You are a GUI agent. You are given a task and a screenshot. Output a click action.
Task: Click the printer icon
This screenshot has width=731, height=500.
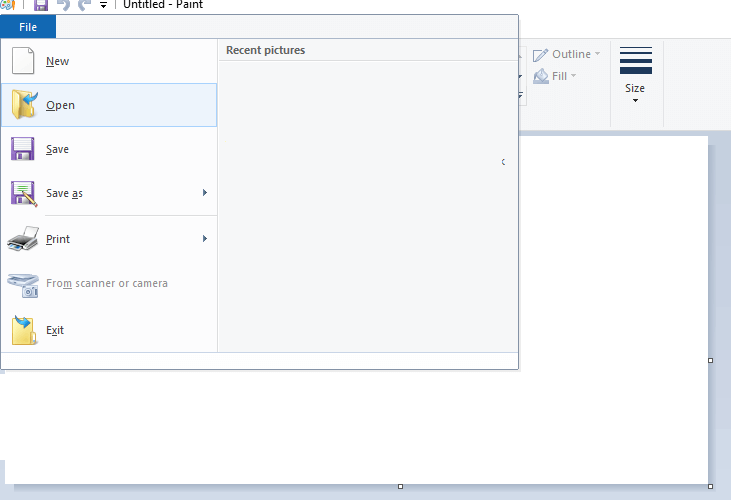(x=23, y=239)
